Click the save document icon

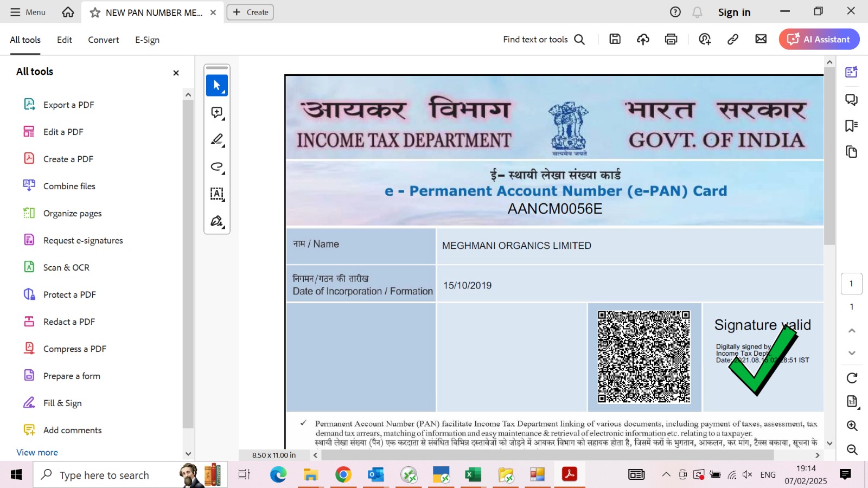point(615,39)
